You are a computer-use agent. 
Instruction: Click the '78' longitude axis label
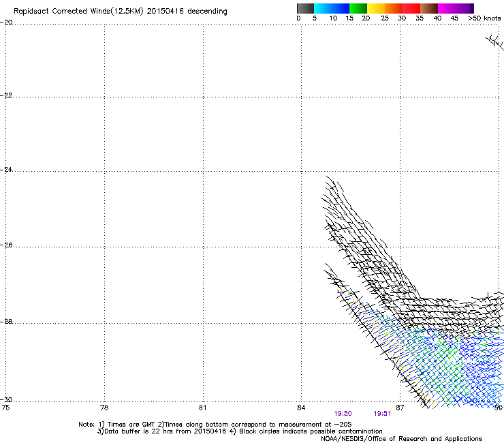[x=104, y=408]
